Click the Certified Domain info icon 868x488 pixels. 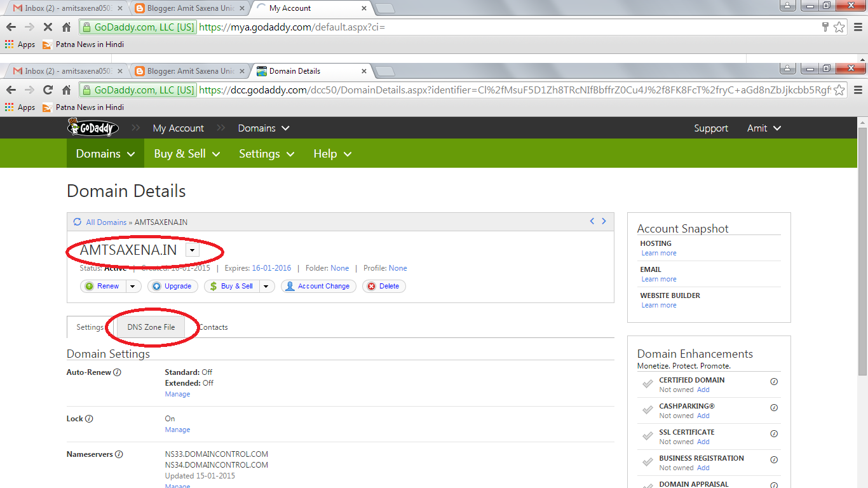point(774,382)
